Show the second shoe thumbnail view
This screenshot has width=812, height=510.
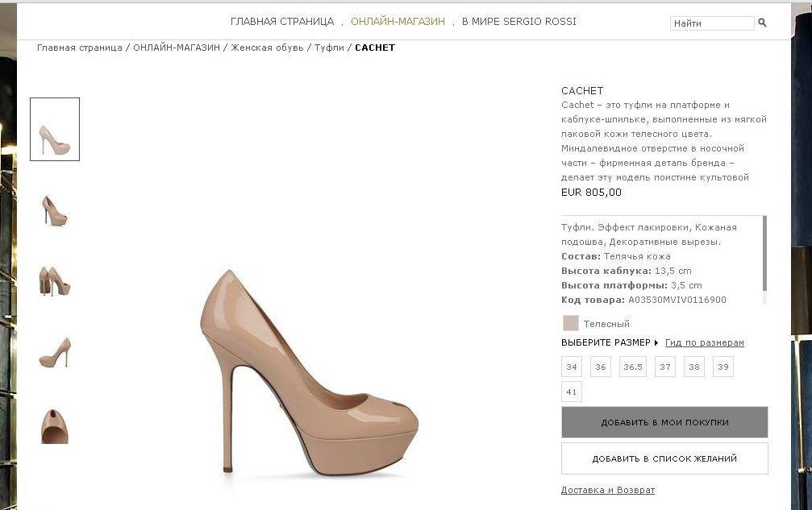55,211
